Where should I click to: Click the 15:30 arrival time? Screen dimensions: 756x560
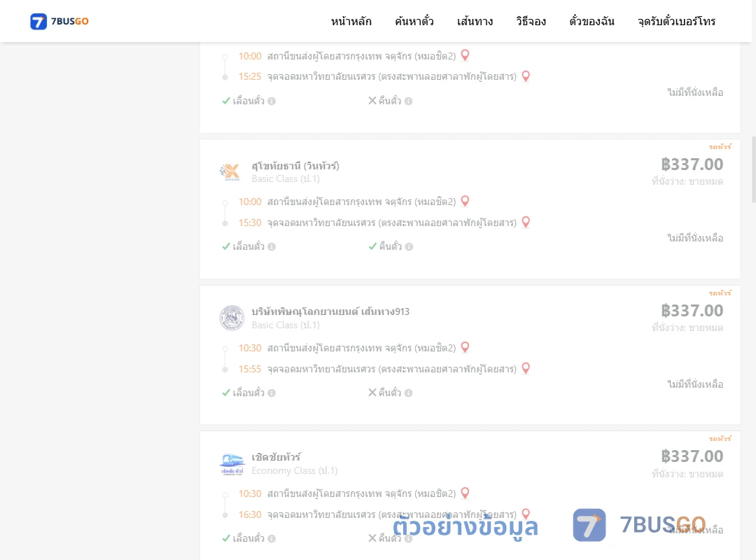(250, 223)
